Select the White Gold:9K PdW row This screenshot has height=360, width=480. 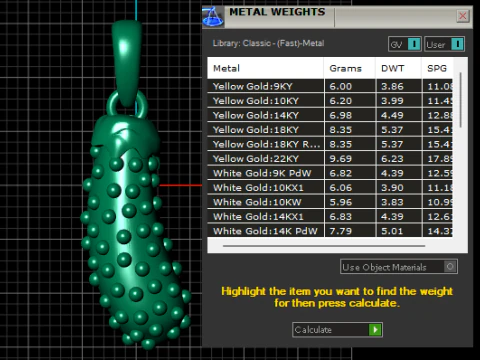coord(330,173)
